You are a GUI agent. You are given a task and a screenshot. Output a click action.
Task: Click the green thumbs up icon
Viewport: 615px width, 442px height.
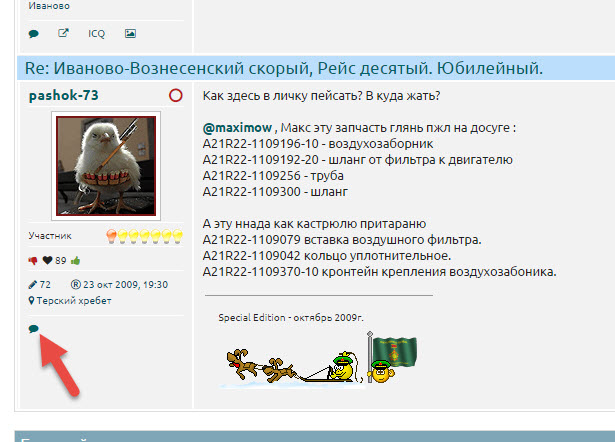pyautogui.click(x=74, y=260)
